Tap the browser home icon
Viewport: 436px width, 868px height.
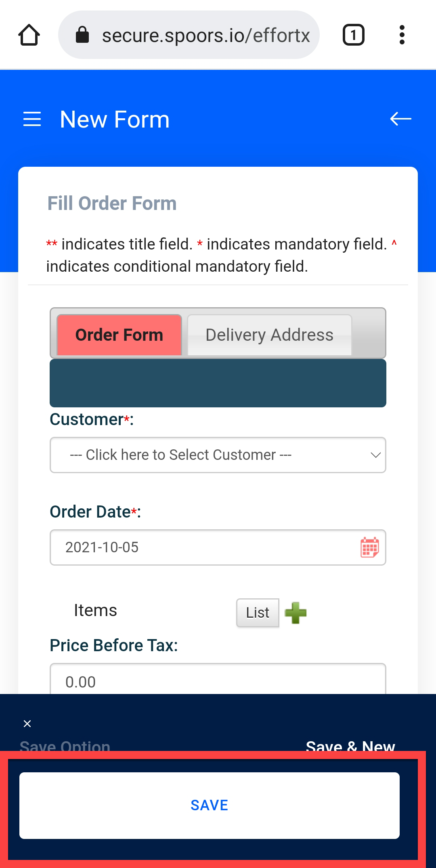[29, 35]
